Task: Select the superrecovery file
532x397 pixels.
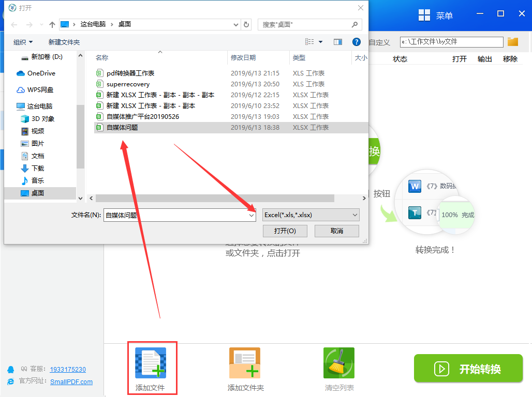Action: pos(128,84)
